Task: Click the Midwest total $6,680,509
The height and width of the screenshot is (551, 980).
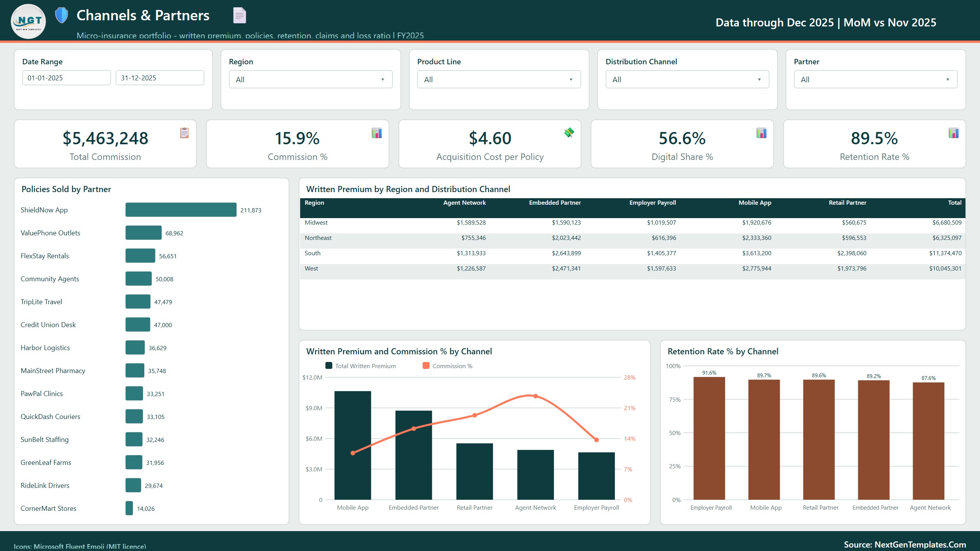Action: [x=947, y=222]
